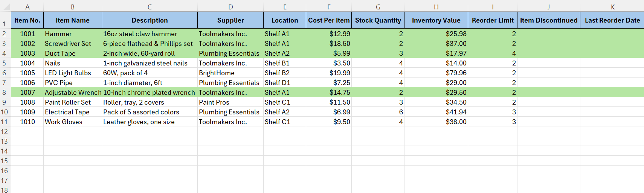
Task: Click the Electrical Tape stock quantity 6
Action: pyautogui.click(x=378, y=112)
